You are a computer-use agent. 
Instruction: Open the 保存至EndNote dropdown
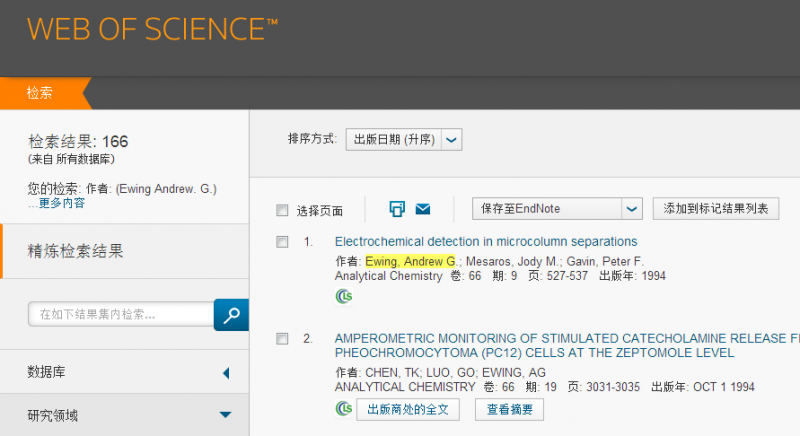point(630,209)
